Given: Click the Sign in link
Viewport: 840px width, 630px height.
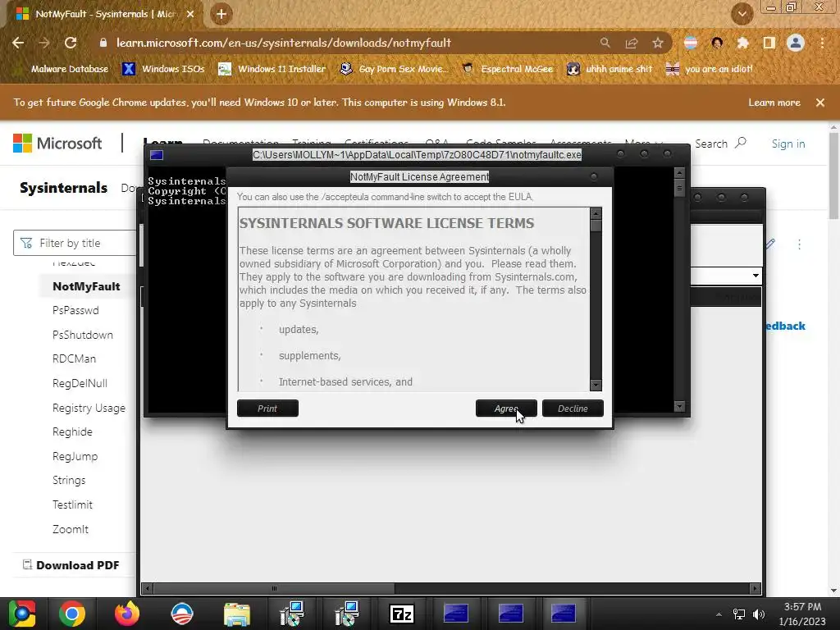Looking at the screenshot, I should [788, 144].
